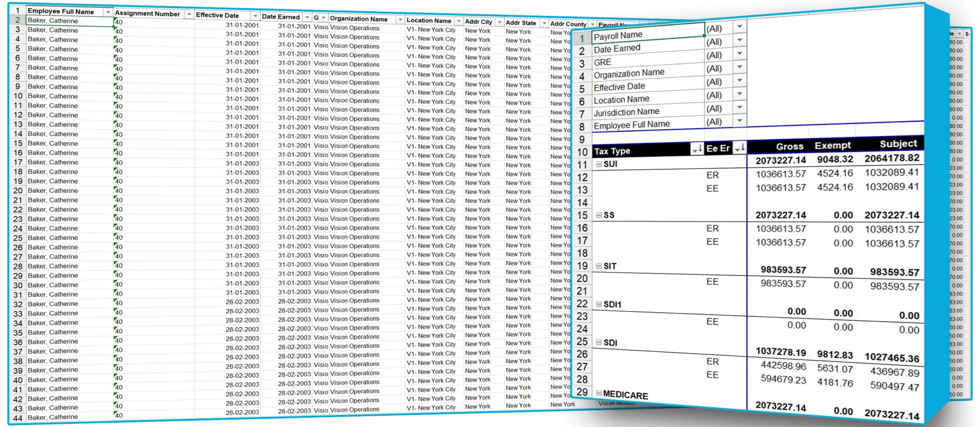Collapse the SIT tax type group

599,266
